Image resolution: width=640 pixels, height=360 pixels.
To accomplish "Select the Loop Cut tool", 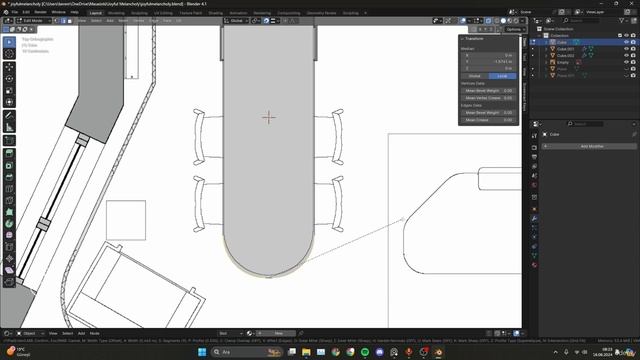I will point(9,189).
